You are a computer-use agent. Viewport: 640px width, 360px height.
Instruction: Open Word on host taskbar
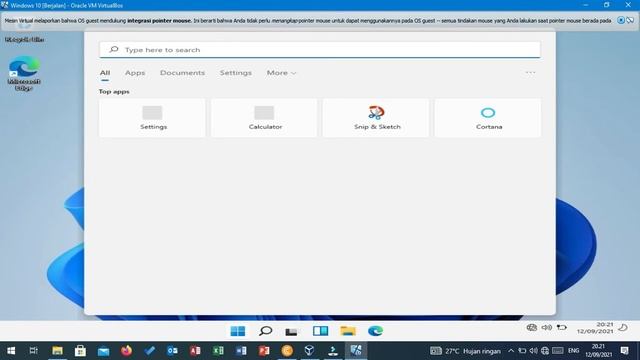pyautogui.click(x=241, y=351)
